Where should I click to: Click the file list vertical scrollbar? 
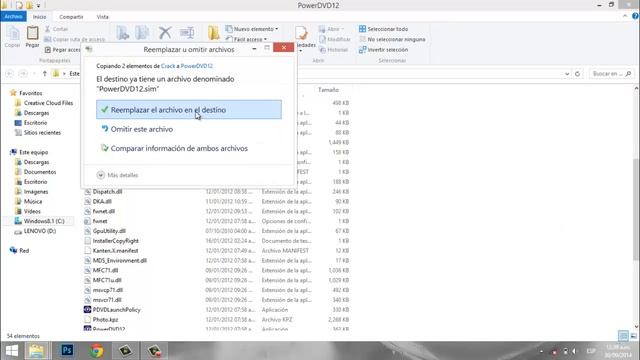[x=636, y=208]
